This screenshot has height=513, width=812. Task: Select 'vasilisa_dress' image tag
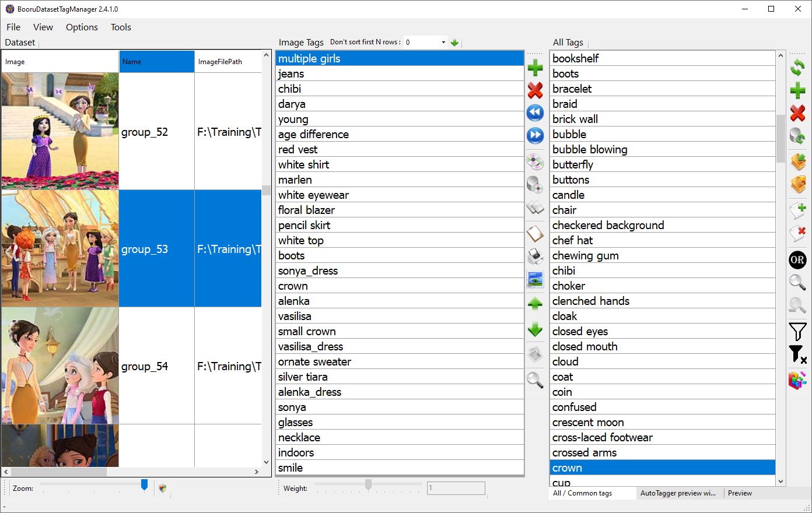[400, 346]
